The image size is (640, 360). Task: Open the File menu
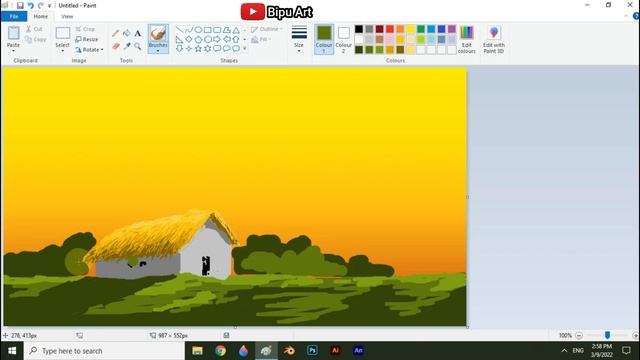point(14,16)
